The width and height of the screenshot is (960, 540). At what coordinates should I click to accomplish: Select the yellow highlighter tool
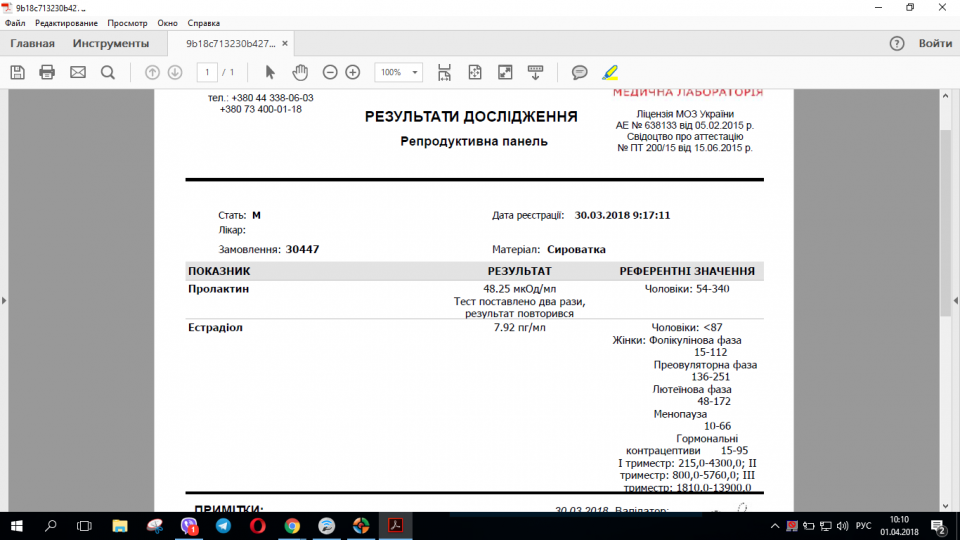[x=610, y=72]
